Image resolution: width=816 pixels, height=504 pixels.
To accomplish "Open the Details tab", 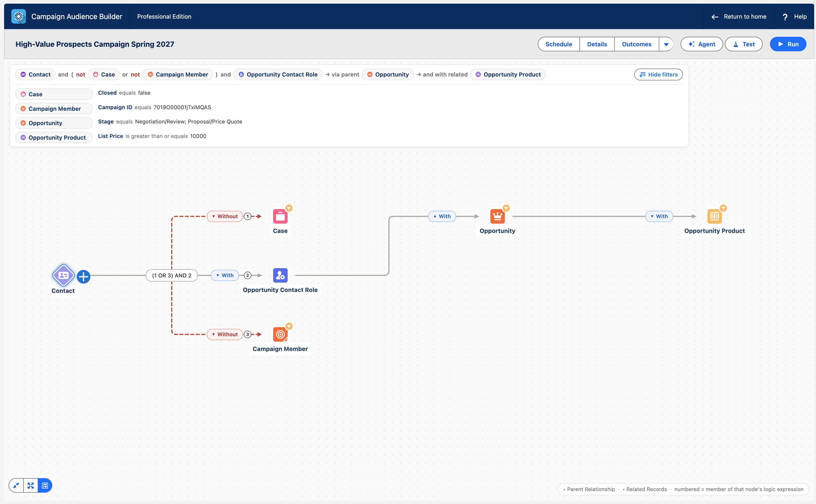I will pos(597,44).
